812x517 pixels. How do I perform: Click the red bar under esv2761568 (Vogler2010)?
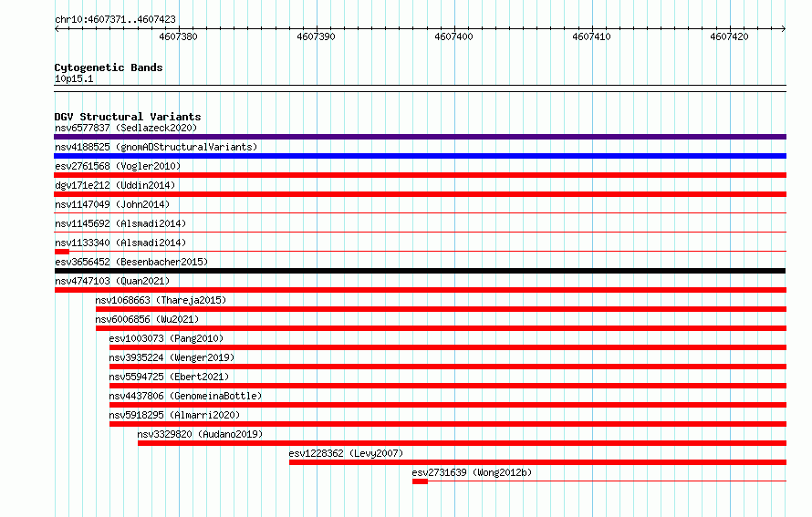(420, 175)
